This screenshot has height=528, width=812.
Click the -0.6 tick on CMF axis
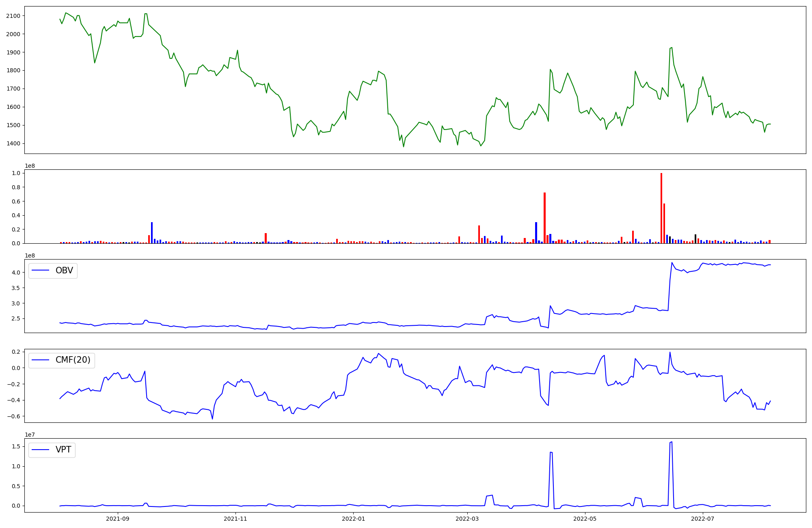click(x=14, y=416)
